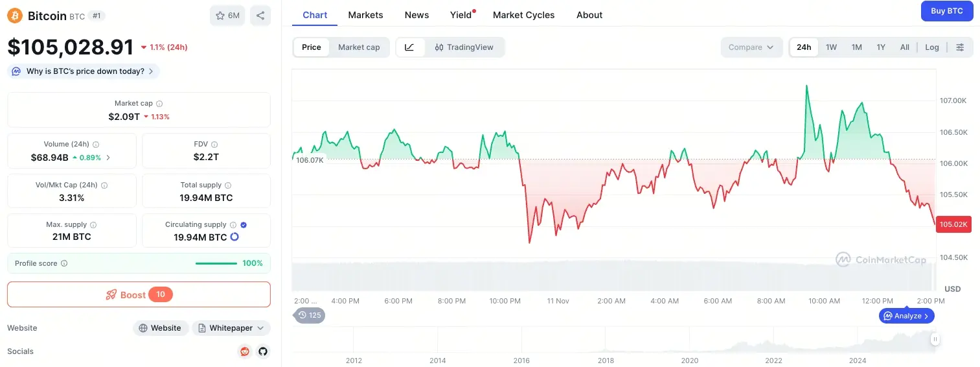Image resolution: width=980 pixels, height=367 pixels.
Task: Click the info icon next to Total supply
Action: pos(228,185)
